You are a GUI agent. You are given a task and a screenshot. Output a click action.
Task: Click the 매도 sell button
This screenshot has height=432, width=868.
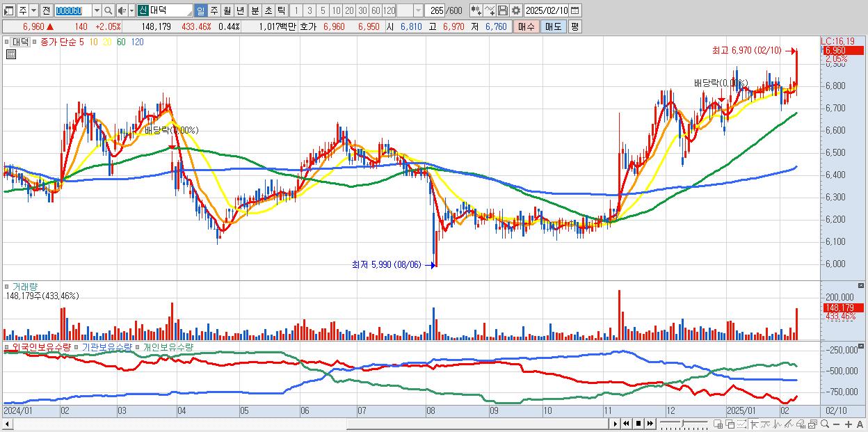coord(553,26)
